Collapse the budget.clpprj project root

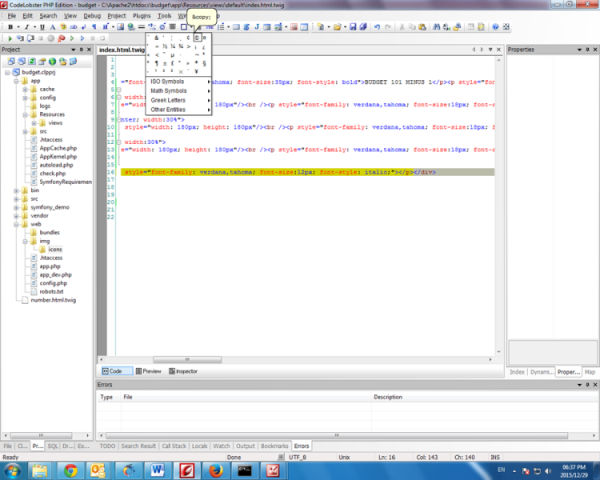pyautogui.click(x=5, y=72)
